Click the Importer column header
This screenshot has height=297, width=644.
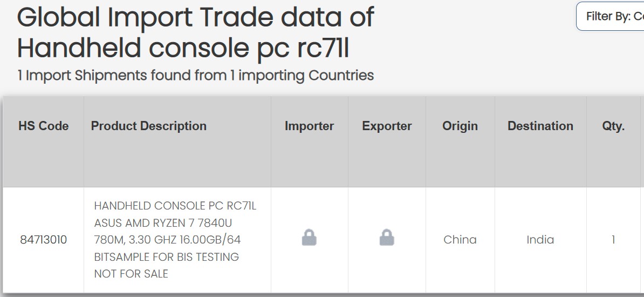[309, 126]
